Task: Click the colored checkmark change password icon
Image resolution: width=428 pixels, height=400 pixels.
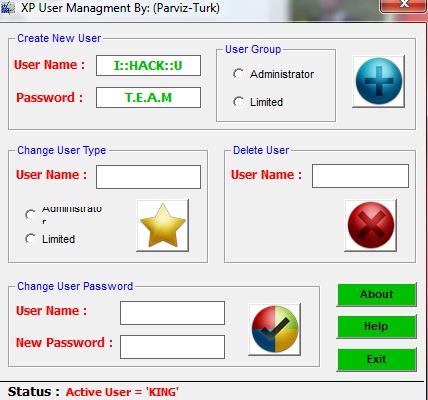Action: (x=274, y=329)
